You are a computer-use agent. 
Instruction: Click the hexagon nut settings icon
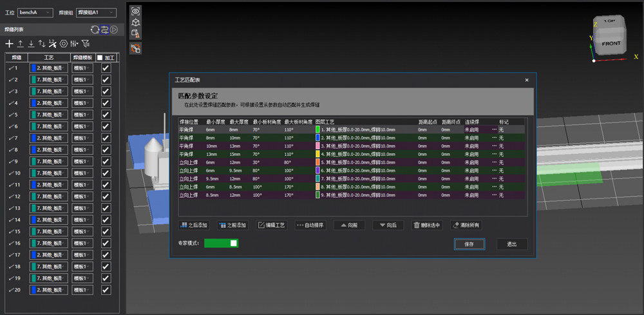[64, 44]
